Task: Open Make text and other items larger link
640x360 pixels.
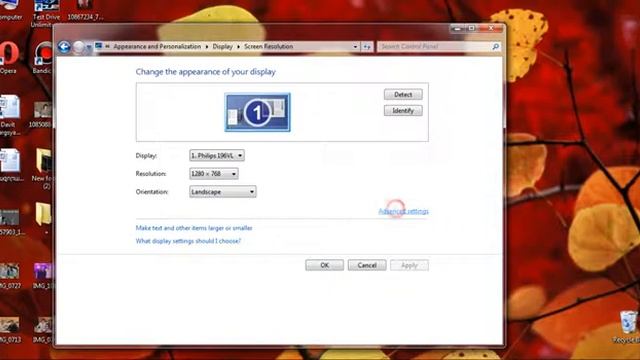Action: point(194,228)
